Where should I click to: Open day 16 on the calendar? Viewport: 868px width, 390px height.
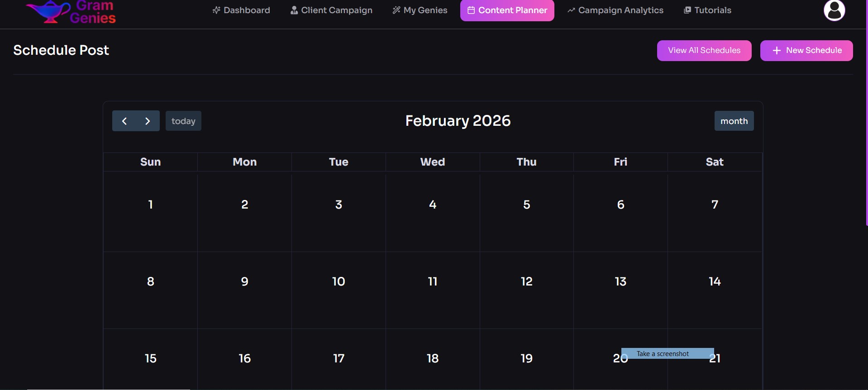[245, 360]
